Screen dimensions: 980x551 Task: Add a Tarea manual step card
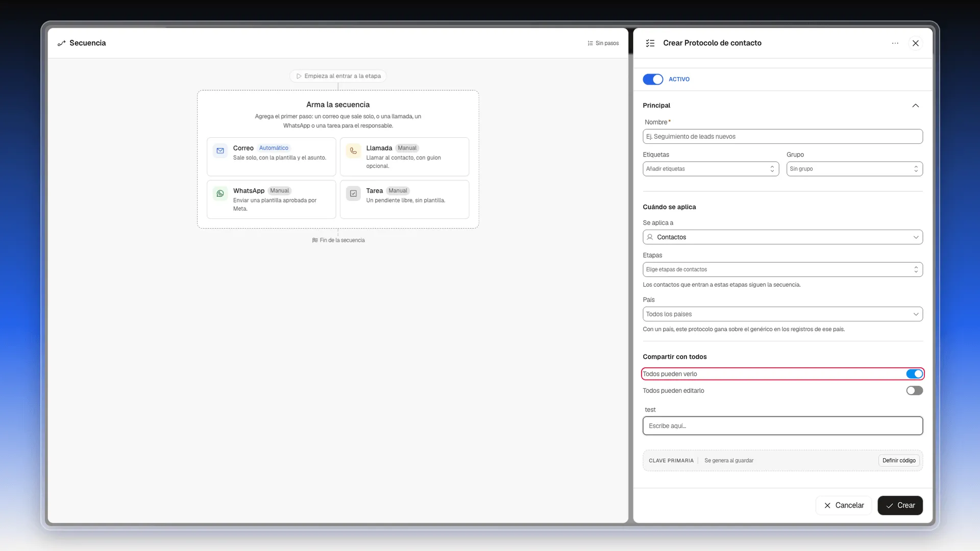(x=404, y=199)
